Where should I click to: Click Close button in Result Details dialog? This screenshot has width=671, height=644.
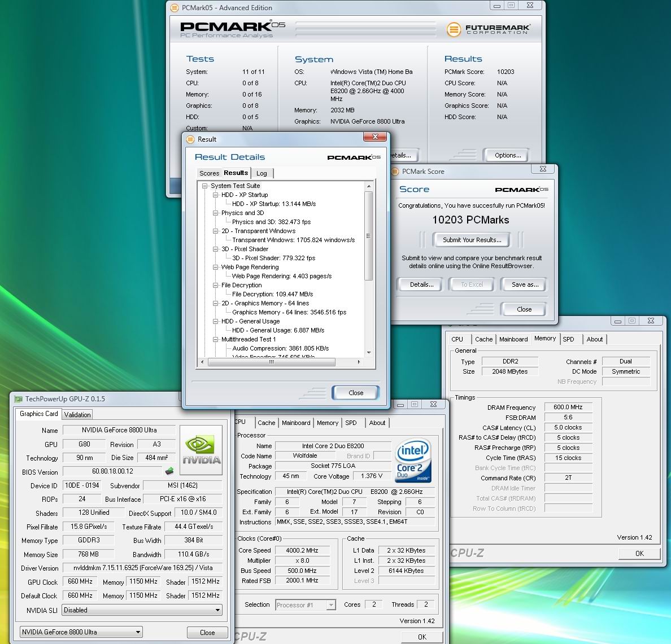356,393
